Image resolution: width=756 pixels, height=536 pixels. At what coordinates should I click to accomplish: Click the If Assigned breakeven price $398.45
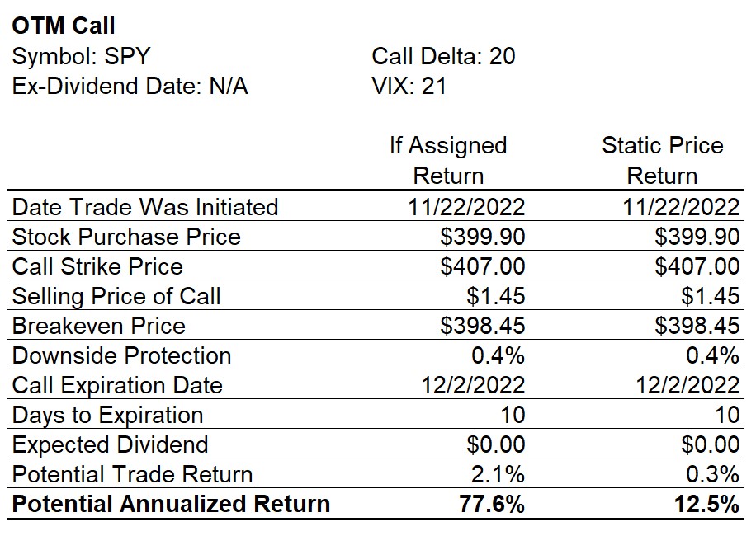click(482, 326)
